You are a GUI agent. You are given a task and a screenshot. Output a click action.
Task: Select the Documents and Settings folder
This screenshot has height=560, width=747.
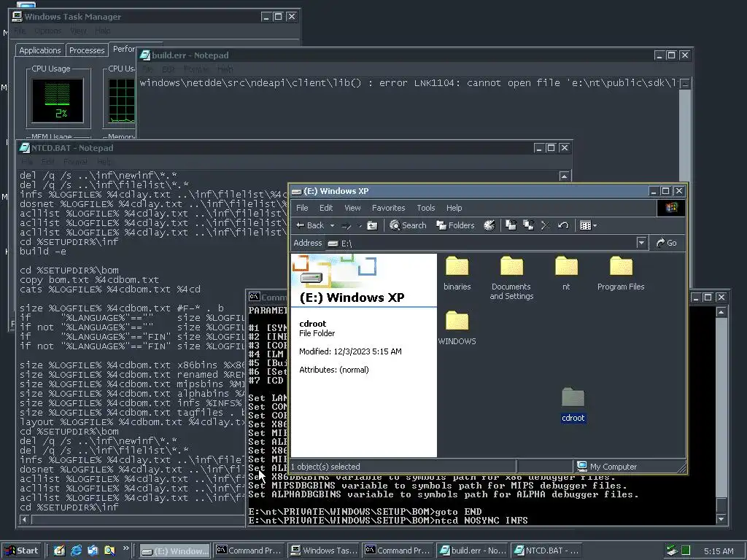click(511, 278)
